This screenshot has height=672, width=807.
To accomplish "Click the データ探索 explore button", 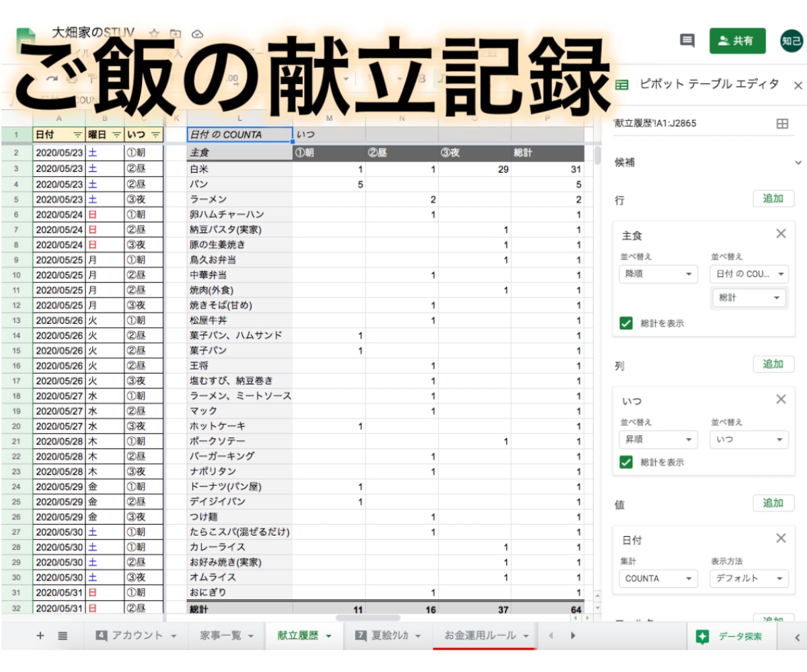I will [x=731, y=636].
